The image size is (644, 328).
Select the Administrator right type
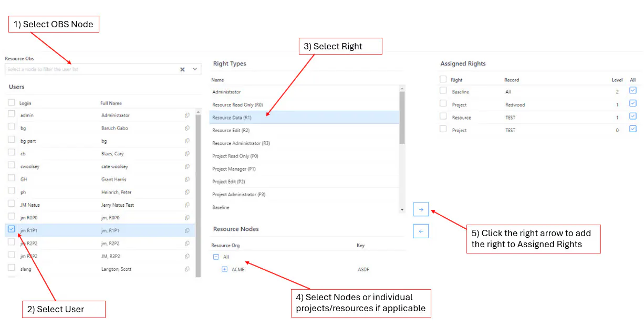pos(304,92)
